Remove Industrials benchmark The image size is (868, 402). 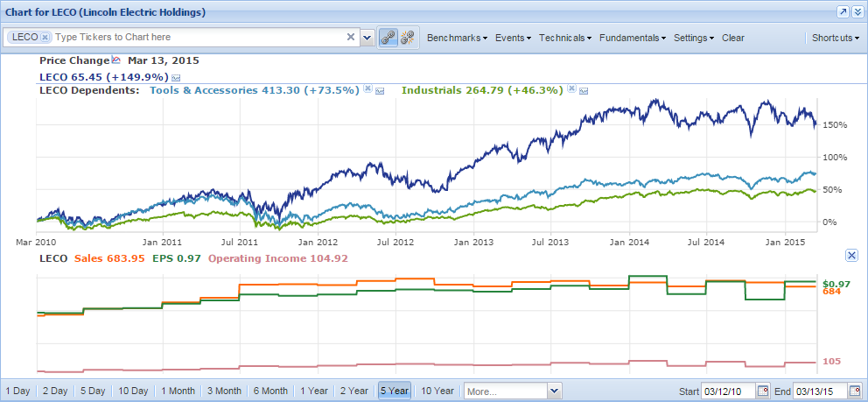pos(572,89)
